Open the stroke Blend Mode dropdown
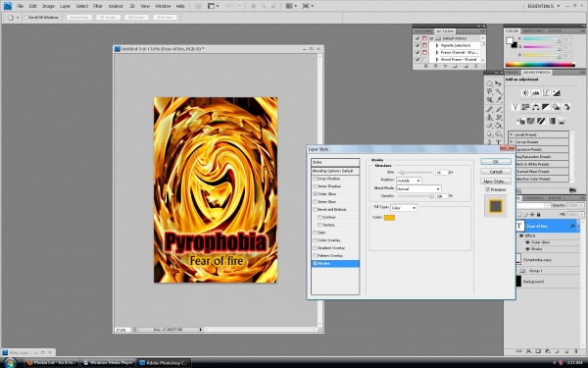588x368 pixels. 418,188
